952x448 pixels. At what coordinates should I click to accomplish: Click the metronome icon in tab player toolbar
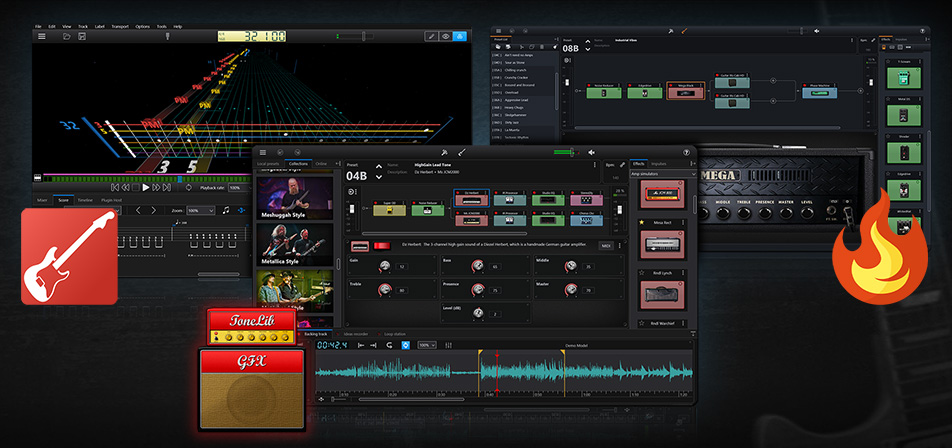168,36
